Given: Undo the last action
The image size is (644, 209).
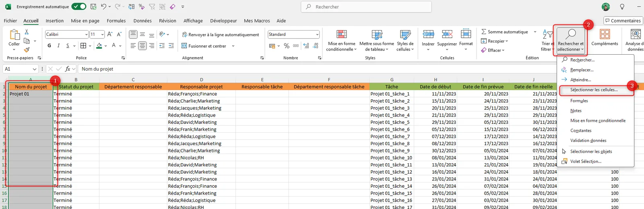Looking at the screenshot, I should tap(103, 6).
